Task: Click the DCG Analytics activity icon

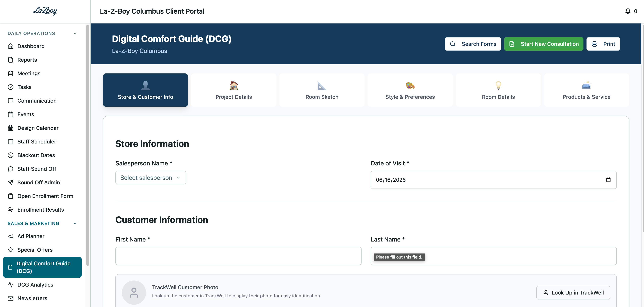Action: tap(11, 284)
